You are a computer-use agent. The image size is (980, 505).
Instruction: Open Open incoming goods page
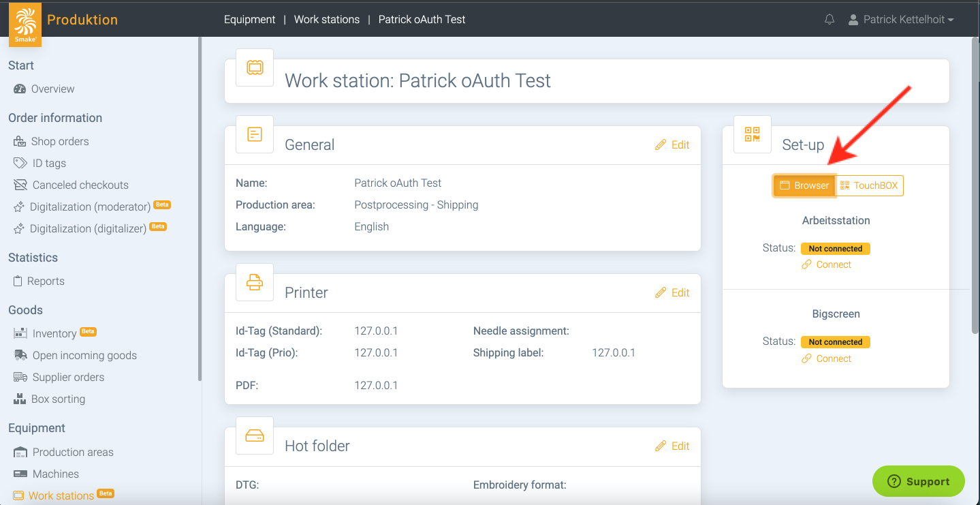[84, 356]
